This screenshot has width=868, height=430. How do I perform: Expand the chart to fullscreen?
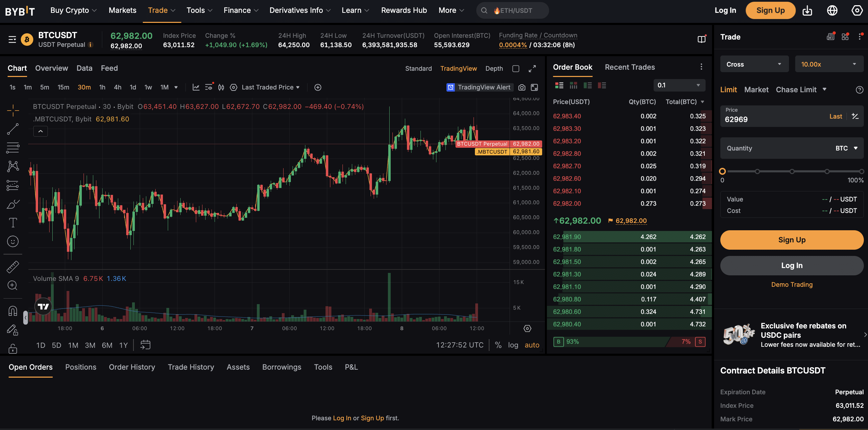coord(532,69)
